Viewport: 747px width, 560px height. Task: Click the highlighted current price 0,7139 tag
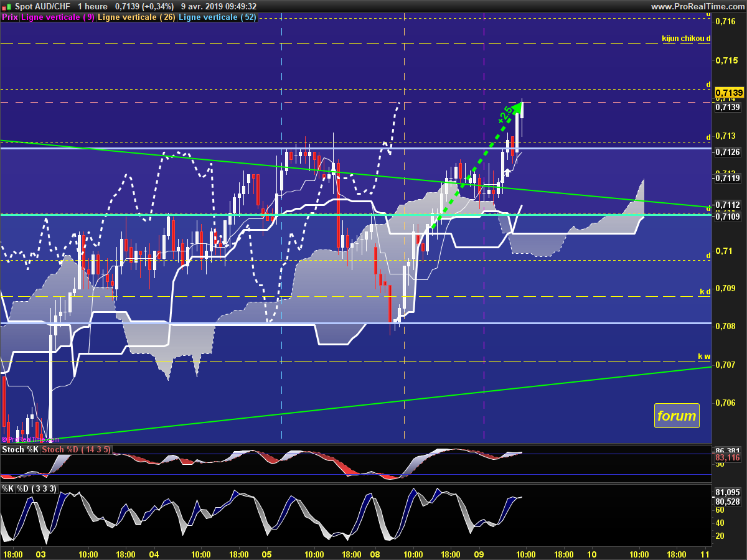tap(728, 91)
